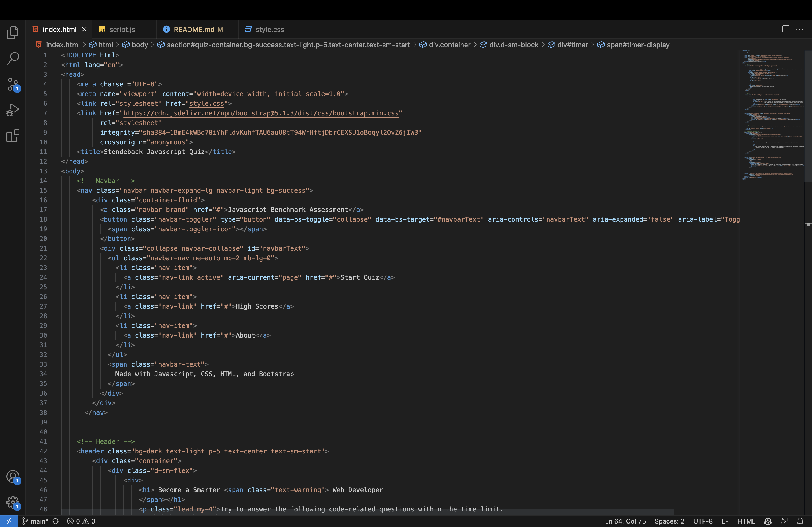Open the remote window indicator
Image resolution: width=812 pixels, height=527 pixels.
(9, 521)
